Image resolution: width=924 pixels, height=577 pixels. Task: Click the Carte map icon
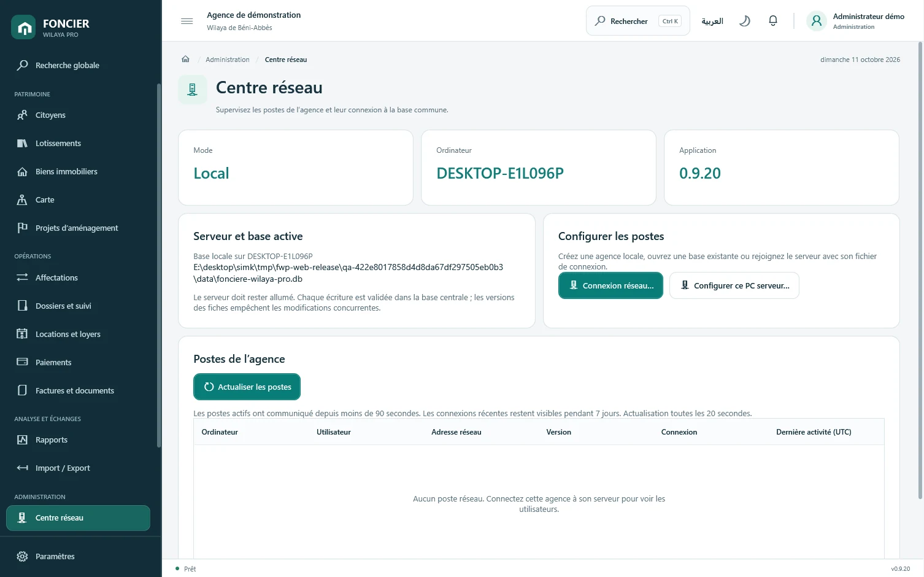pos(22,199)
